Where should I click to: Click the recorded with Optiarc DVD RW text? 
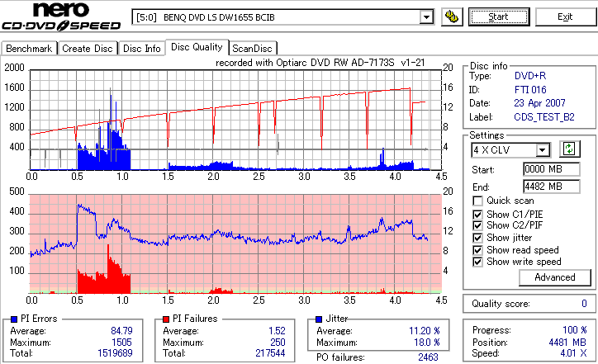click(320, 63)
